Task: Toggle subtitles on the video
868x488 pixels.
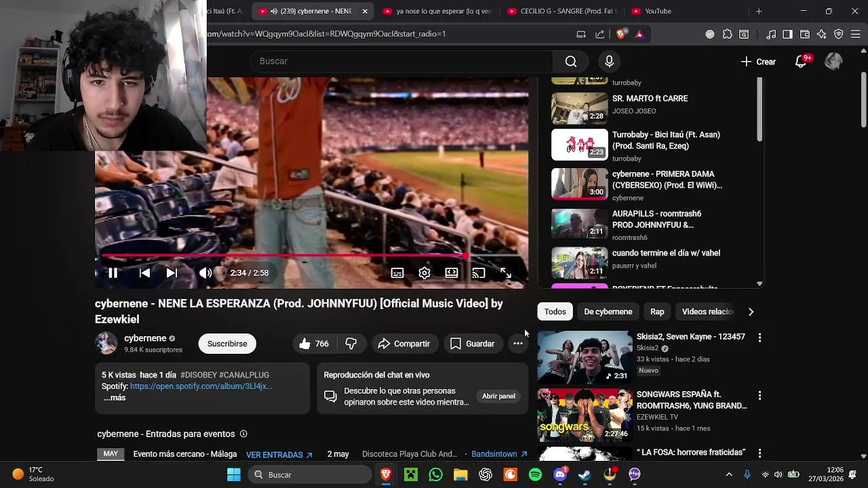Action: [397, 273]
